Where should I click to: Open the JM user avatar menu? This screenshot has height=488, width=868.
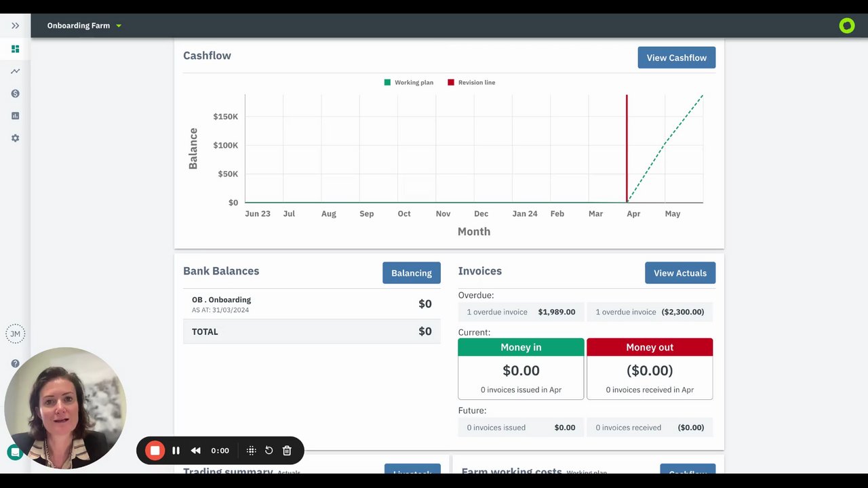click(15, 333)
